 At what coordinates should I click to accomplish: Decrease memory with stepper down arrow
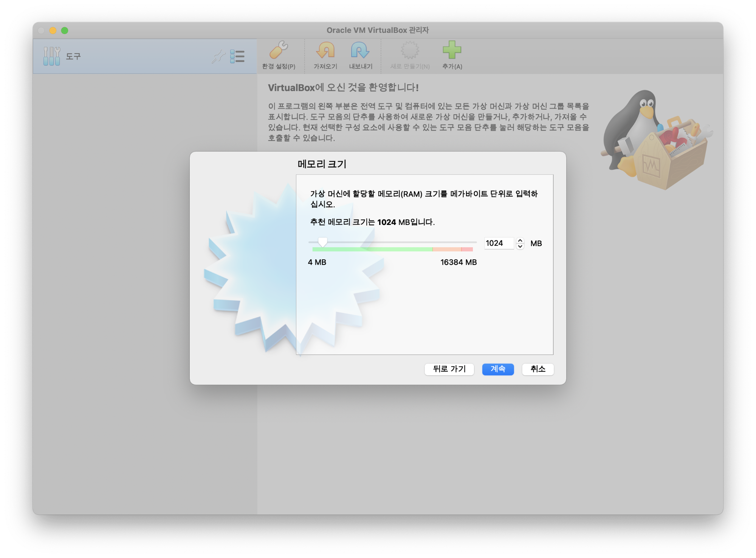pos(520,246)
